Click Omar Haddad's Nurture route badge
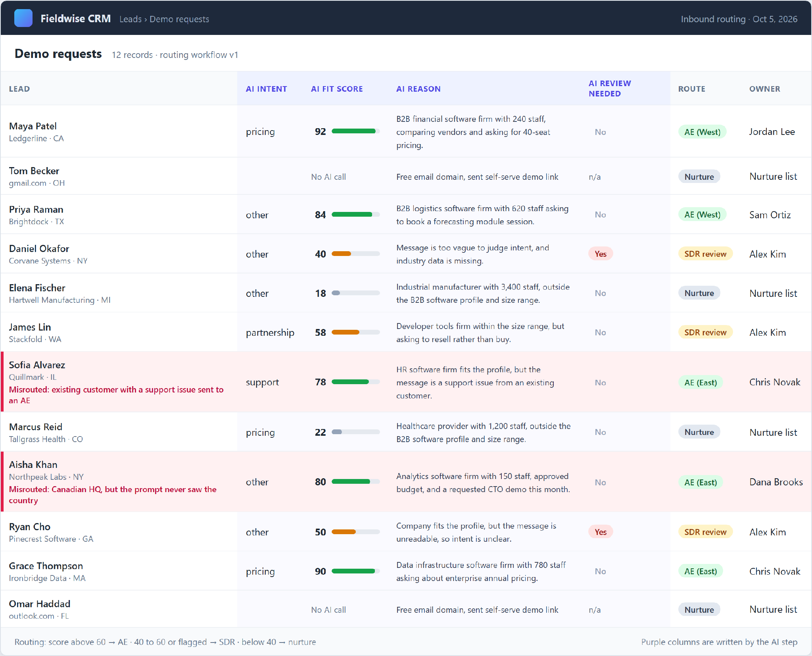 click(699, 610)
